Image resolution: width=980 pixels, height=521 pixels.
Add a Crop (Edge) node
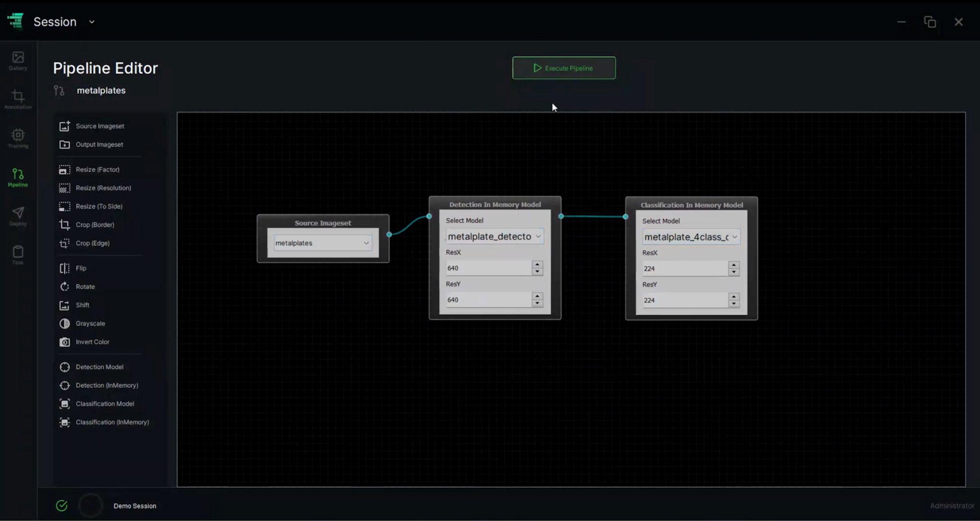[x=84, y=243]
